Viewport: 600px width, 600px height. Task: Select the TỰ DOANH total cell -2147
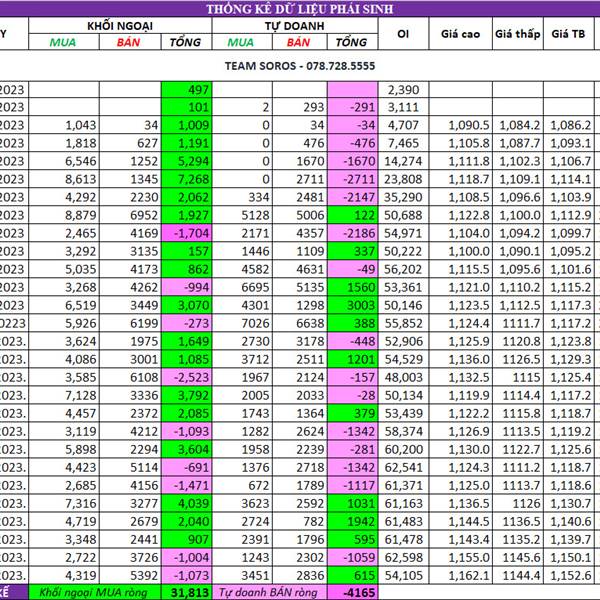352,197
